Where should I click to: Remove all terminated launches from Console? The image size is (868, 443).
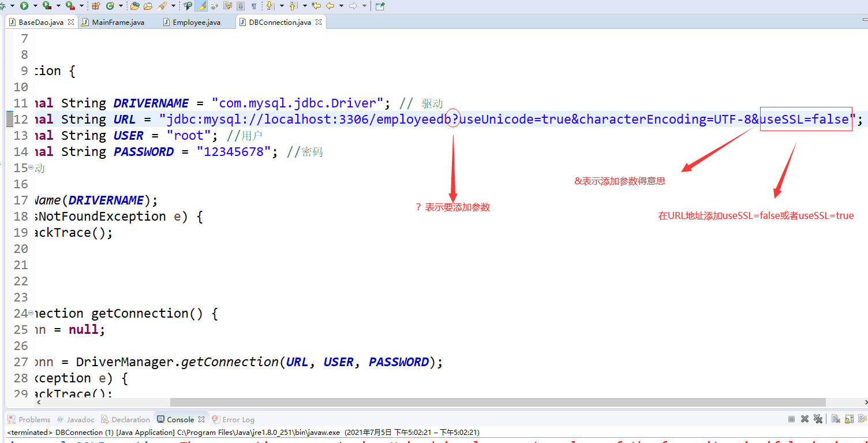pyautogui.click(x=818, y=419)
